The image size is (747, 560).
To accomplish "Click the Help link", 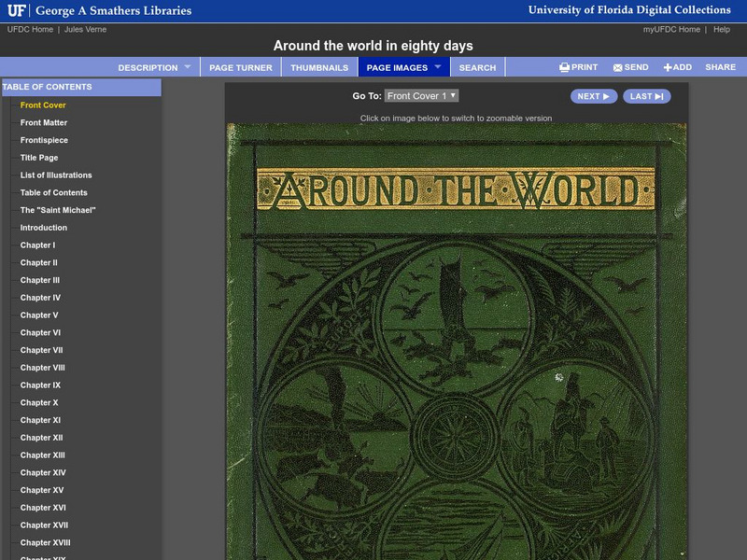I will tap(722, 30).
